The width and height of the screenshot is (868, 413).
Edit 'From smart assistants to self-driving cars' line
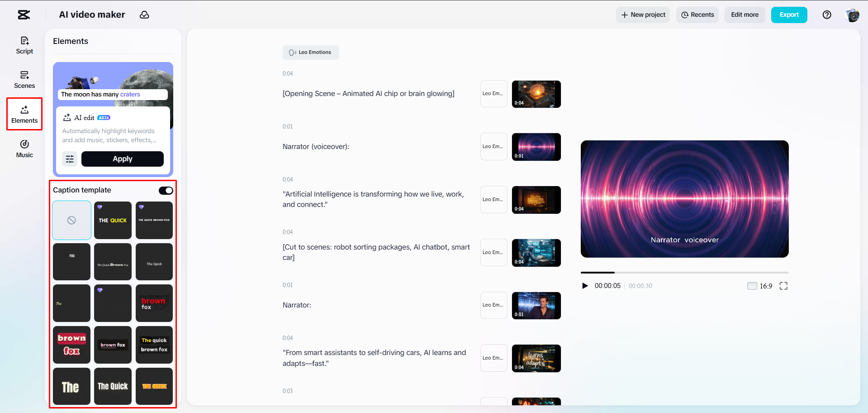pos(375,358)
